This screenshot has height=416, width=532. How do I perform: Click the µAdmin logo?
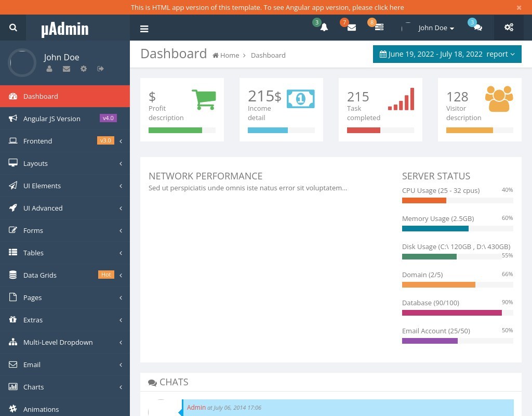65,29
